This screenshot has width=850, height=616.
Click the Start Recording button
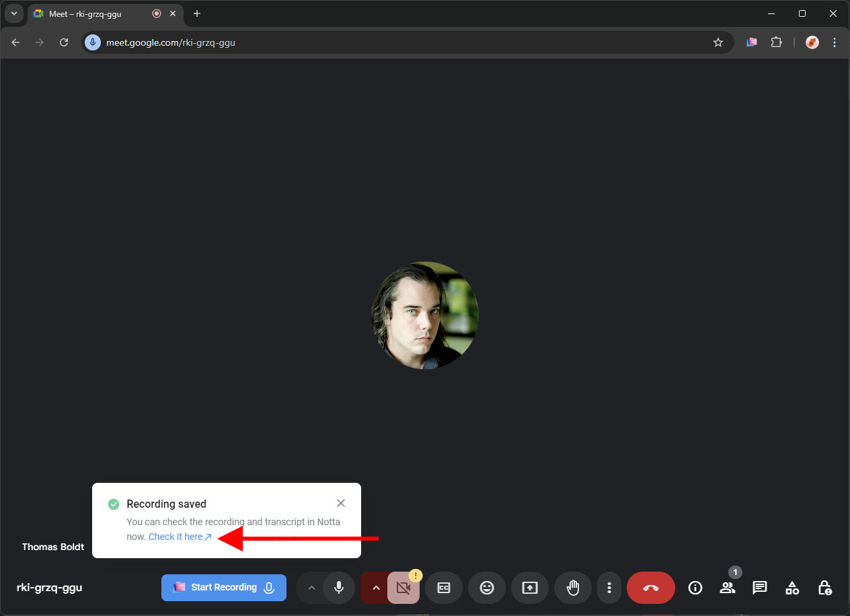click(x=224, y=587)
